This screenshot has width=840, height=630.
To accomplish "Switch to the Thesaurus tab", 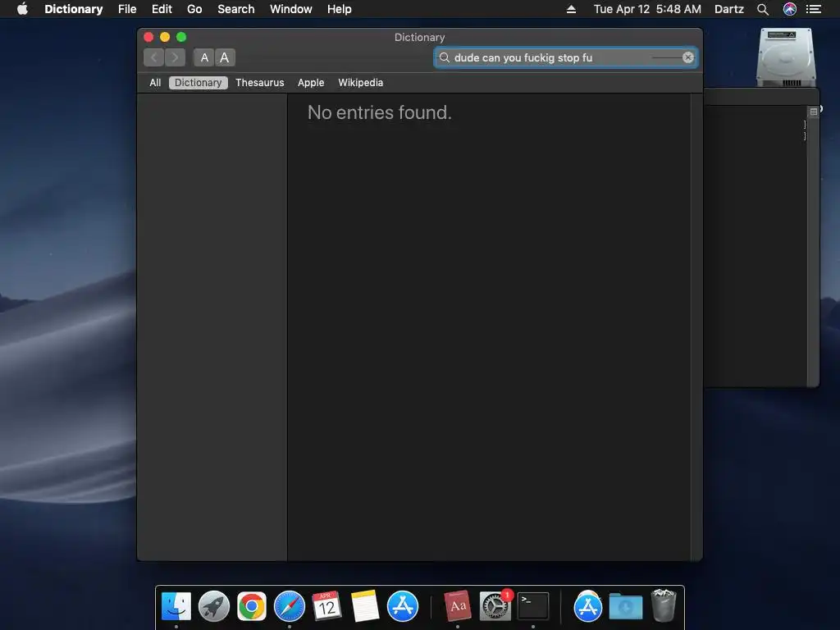I will (260, 83).
